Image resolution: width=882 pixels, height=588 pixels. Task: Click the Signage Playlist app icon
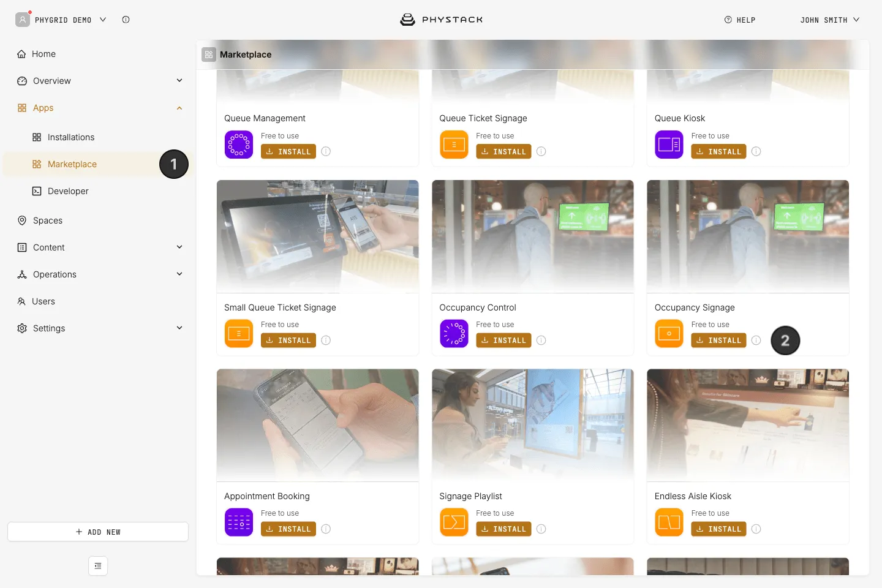click(454, 522)
